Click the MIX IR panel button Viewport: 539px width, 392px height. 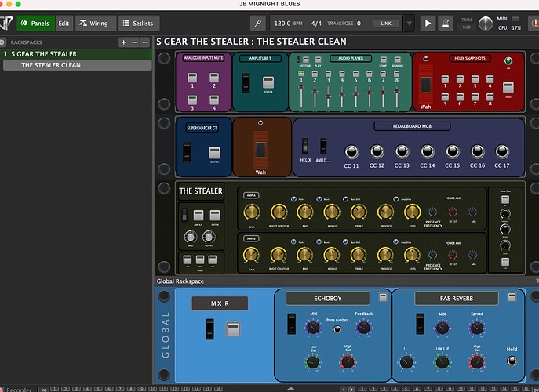(x=233, y=328)
